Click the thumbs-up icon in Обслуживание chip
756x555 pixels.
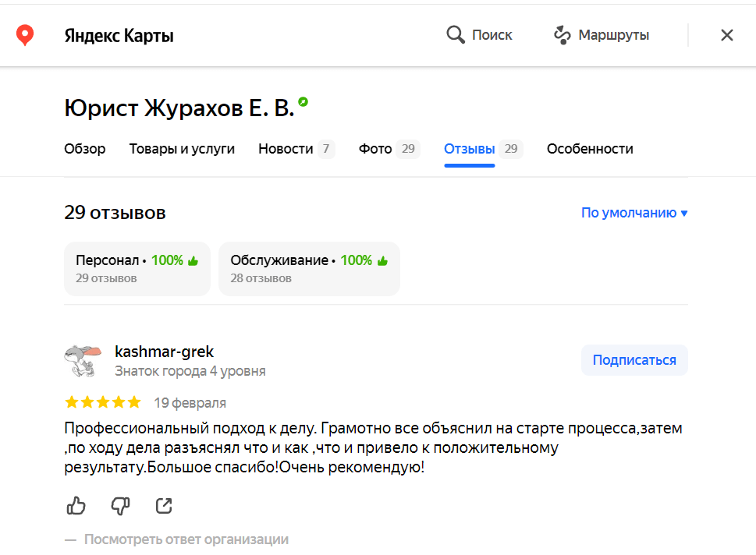pyautogui.click(x=383, y=260)
